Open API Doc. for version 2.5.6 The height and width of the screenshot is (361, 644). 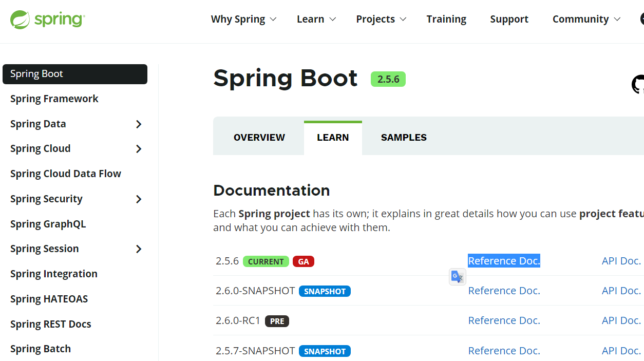pyautogui.click(x=621, y=261)
